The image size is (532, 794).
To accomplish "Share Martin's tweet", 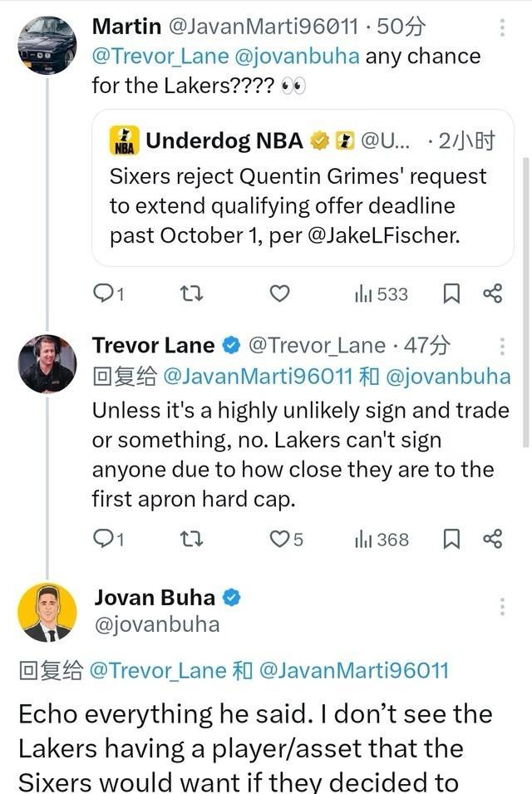I will pyautogui.click(x=493, y=293).
